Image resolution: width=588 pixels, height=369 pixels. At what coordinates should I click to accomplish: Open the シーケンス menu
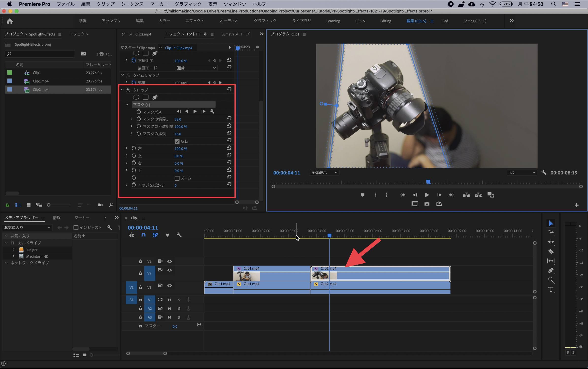[x=132, y=4]
